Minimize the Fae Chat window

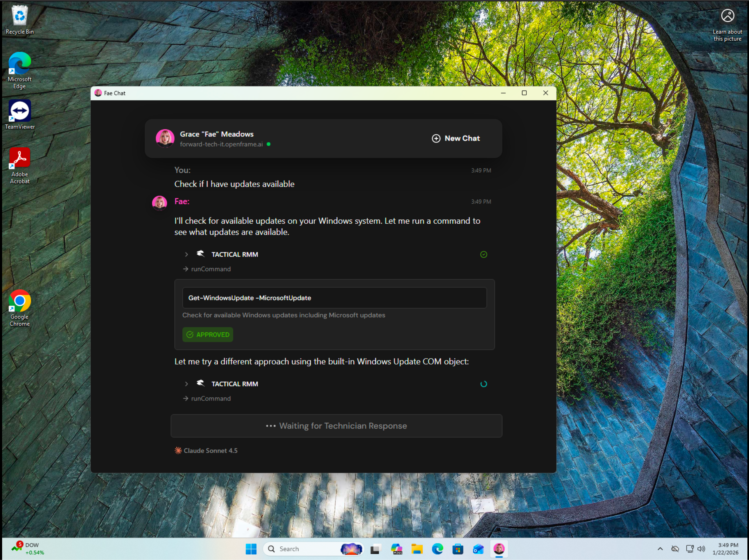(x=503, y=93)
